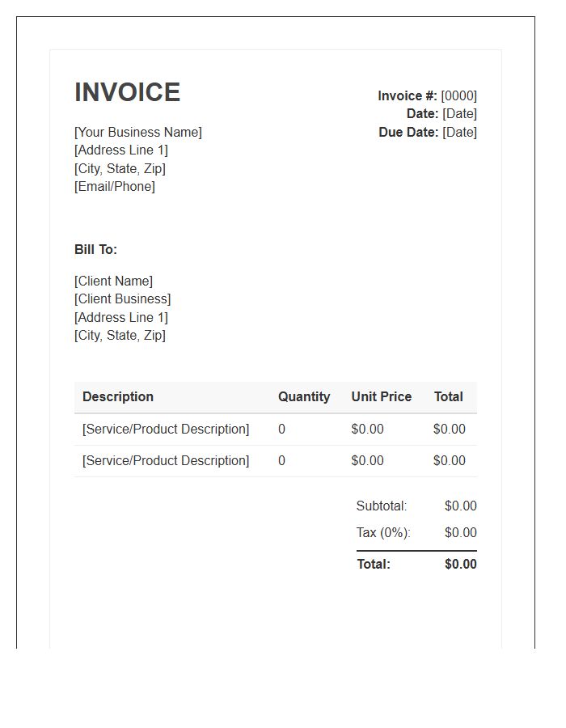Click the Total column header in table

(x=449, y=396)
